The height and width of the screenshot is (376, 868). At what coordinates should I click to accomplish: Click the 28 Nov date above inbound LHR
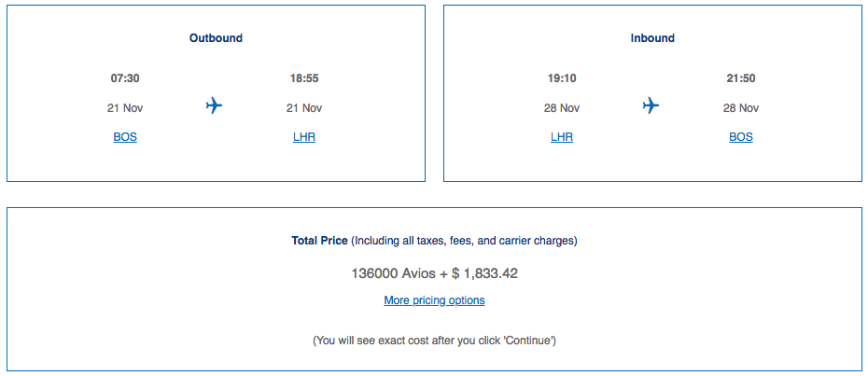pyautogui.click(x=562, y=108)
